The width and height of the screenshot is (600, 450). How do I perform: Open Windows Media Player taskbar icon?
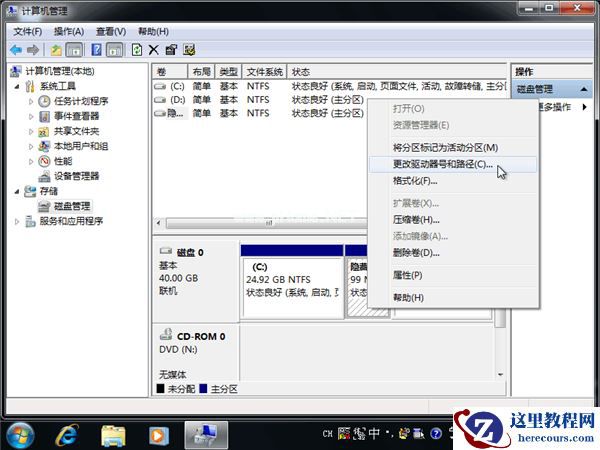pos(159,436)
